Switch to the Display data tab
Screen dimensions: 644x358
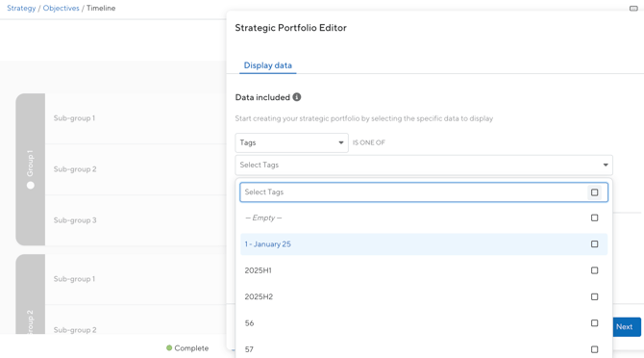(x=268, y=65)
